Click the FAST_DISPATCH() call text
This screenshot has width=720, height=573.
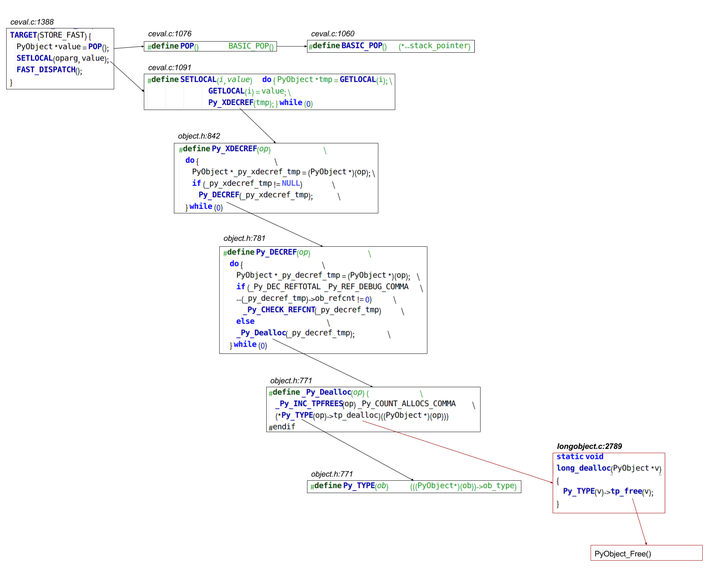click(49, 70)
